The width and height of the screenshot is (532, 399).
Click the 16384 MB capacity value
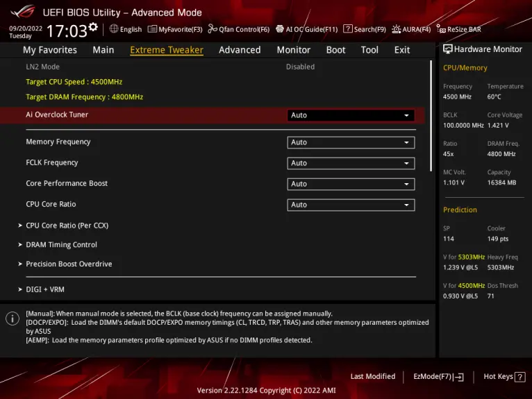(x=501, y=182)
